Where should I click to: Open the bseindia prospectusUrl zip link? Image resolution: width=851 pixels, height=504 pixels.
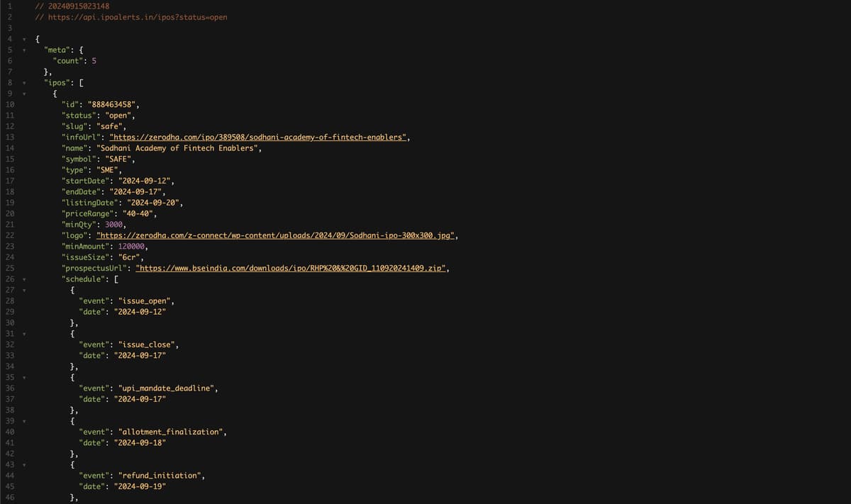(x=290, y=268)
